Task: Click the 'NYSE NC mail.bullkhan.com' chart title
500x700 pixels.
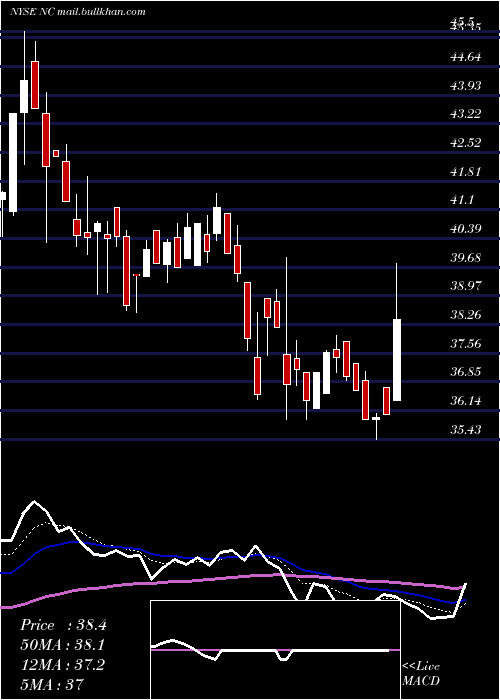Action: click(x=78, y=11)
